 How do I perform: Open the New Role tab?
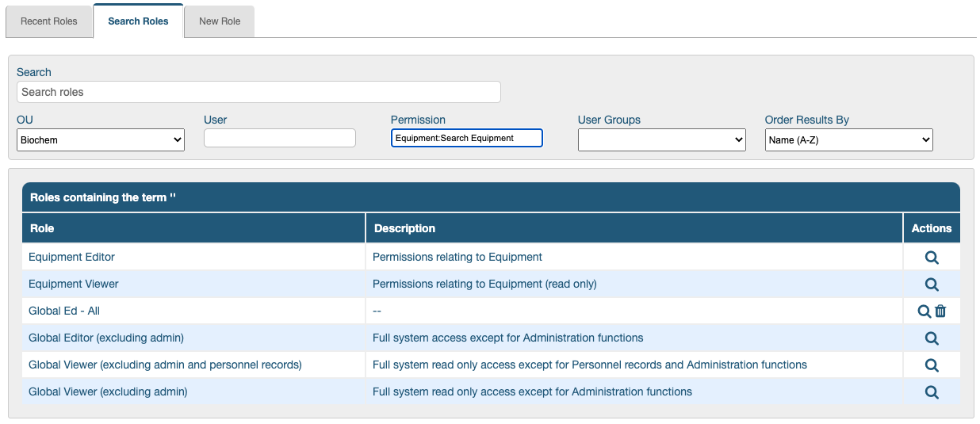pyautogui.click(x=220, y=21)
